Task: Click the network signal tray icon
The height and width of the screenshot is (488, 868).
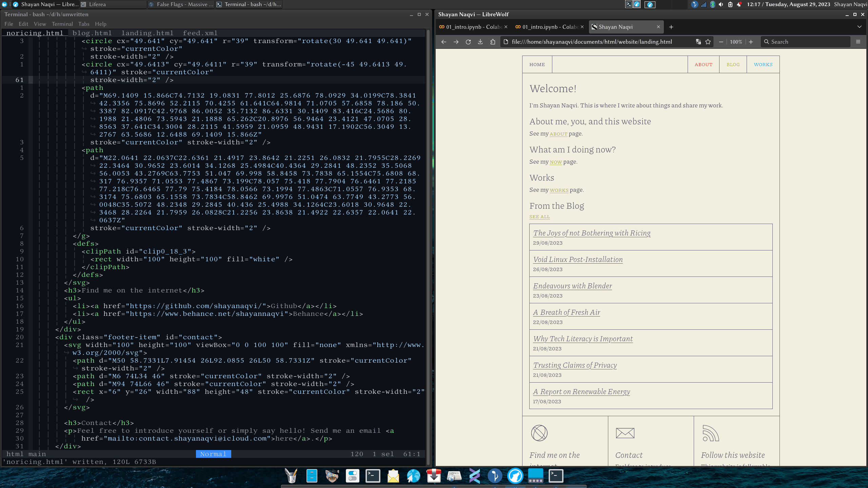Action: pyautogui.click(x=704, y=4)
